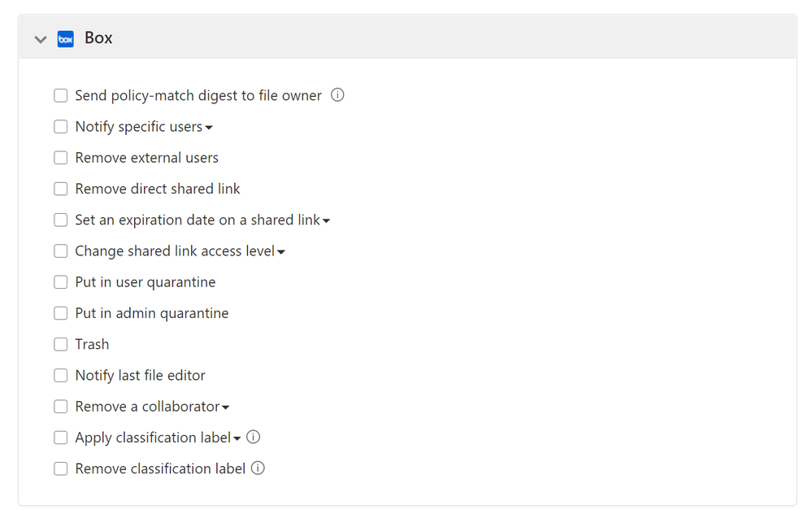Image resolution: width=812 pixels, height=510 pixels.
Task: Open Notify specific users dropdown arrow
Action: 209,128
